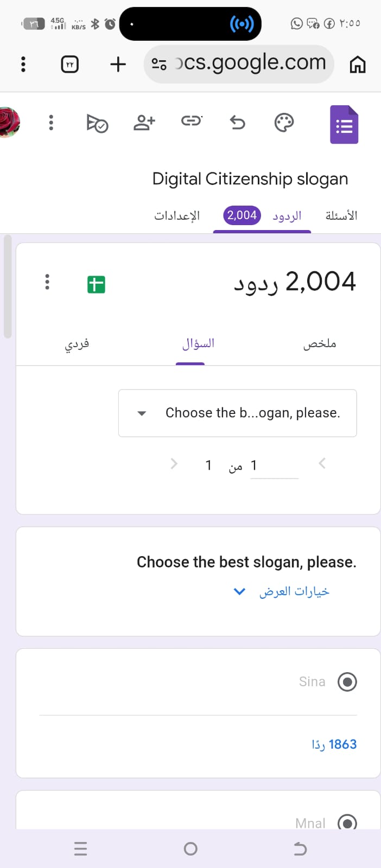Click the publish form send icon

98,123
